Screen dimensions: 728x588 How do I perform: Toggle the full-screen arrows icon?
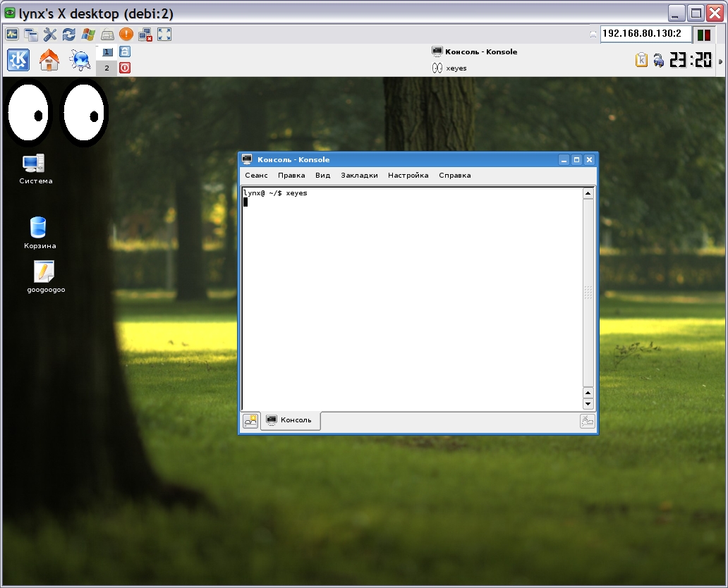pos(164,34)
